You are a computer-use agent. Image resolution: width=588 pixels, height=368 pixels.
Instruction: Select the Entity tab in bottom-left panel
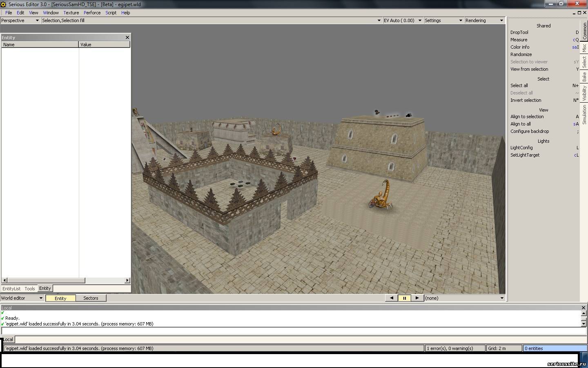click(x=45, y=288)
